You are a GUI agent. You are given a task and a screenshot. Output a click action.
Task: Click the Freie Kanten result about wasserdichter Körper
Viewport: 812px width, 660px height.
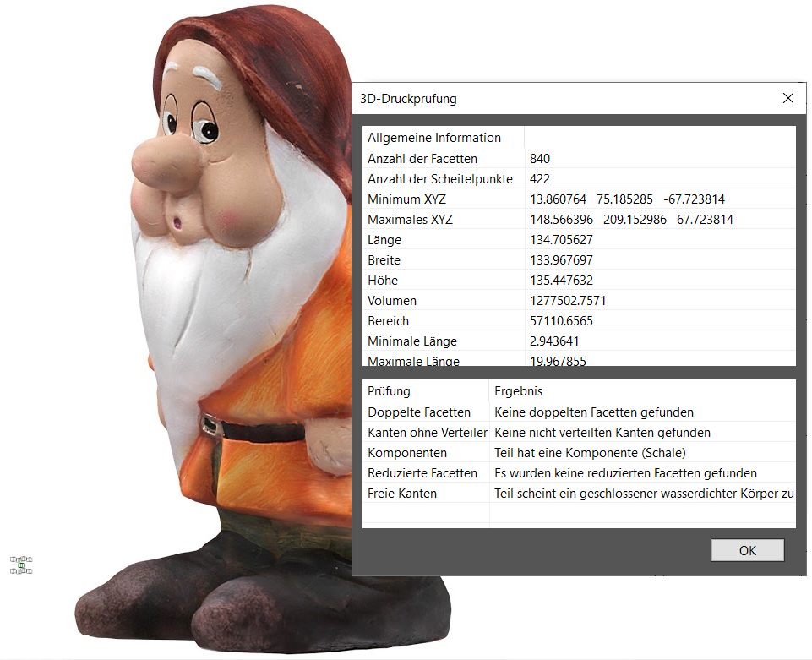coord(644,494)
